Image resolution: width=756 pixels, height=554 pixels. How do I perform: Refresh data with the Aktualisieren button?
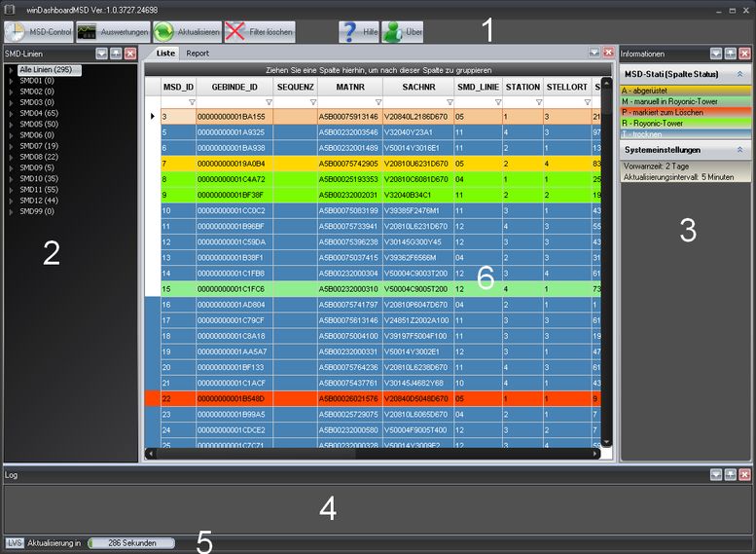click(187, 32)
